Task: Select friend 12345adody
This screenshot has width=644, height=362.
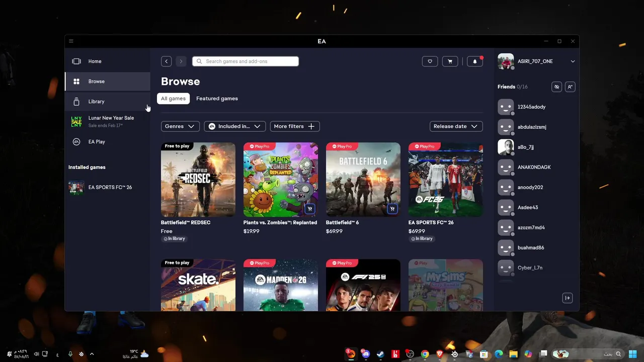Action: pyautogui.click(x=536, y=107)
